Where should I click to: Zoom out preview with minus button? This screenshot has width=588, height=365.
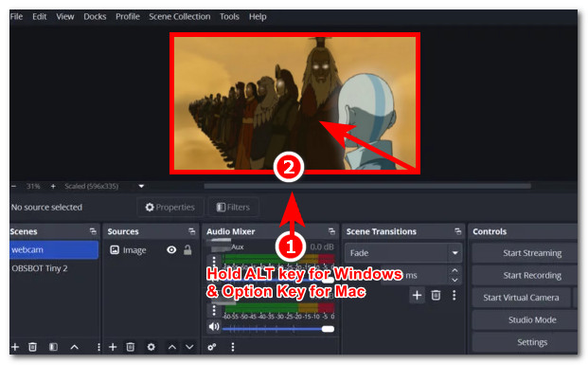point(14,186)
